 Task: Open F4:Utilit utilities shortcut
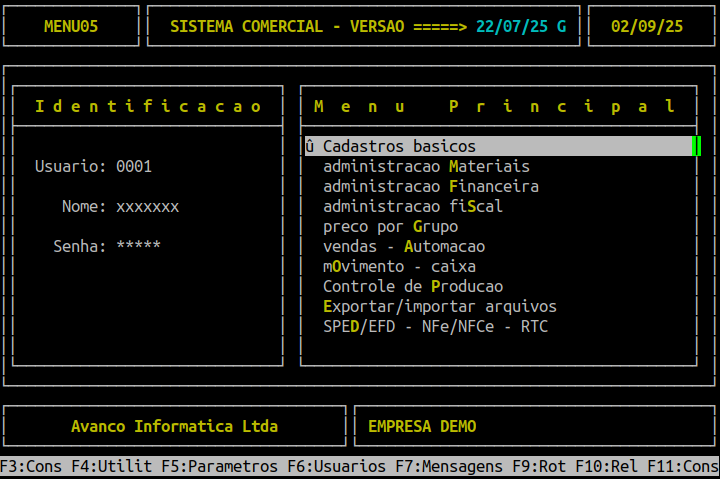tap(112, 467)
